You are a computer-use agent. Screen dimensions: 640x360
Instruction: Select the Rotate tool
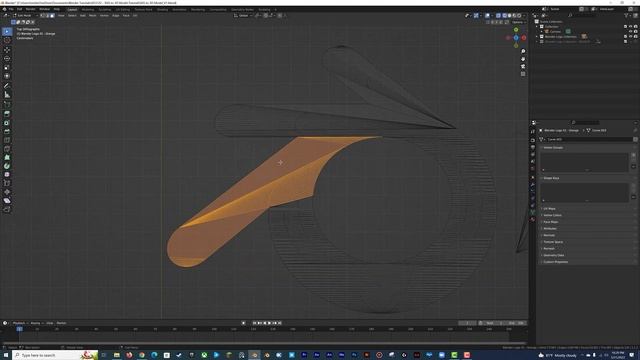[x=7, y=58]
